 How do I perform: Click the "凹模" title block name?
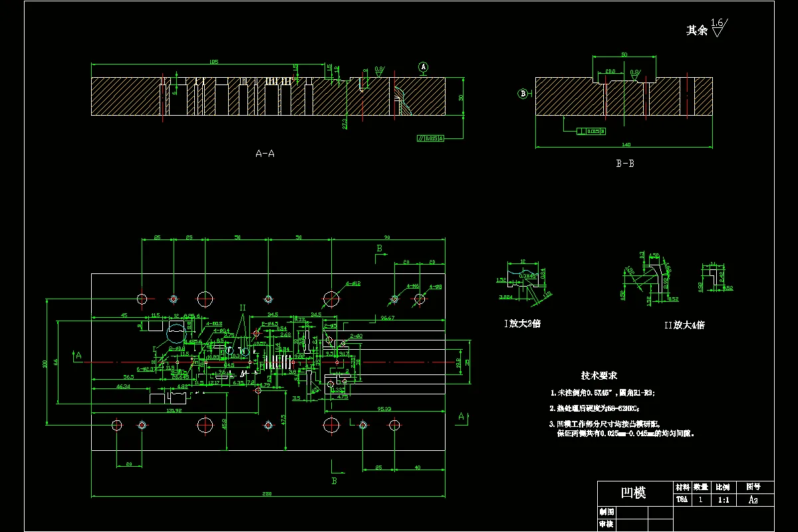tap(633, 492)
